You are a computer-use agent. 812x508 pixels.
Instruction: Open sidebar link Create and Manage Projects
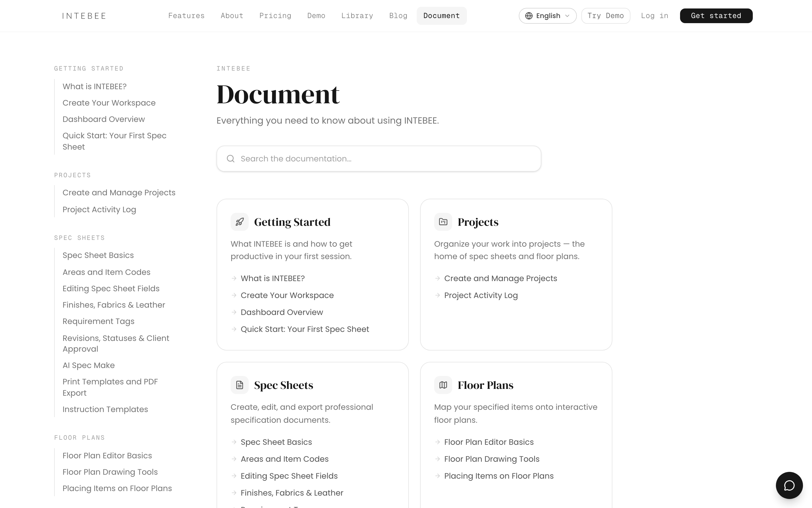click(119, 192)
